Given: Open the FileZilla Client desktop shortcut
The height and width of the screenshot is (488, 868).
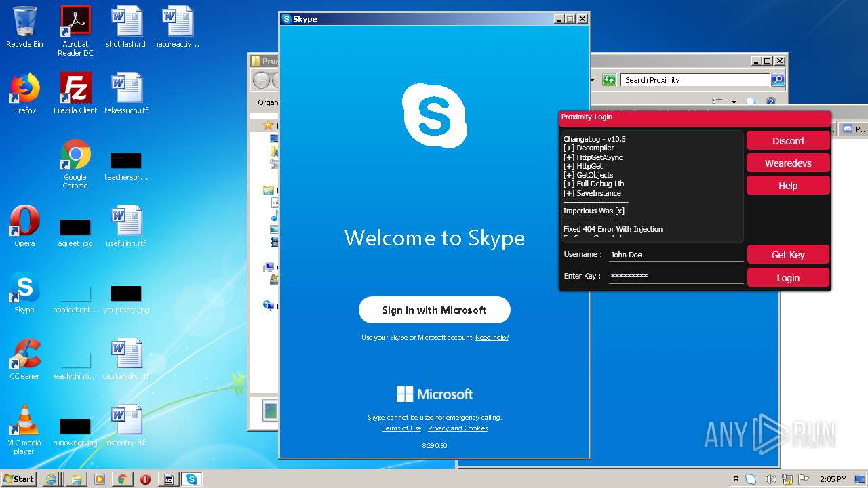Looking at the screenshot, I should coord(75,94).
